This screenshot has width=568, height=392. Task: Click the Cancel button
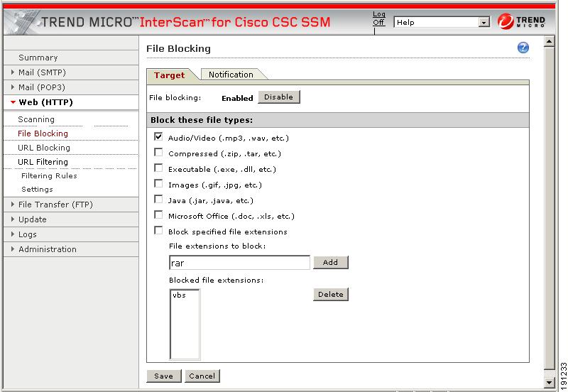click(x=202, y=376)
